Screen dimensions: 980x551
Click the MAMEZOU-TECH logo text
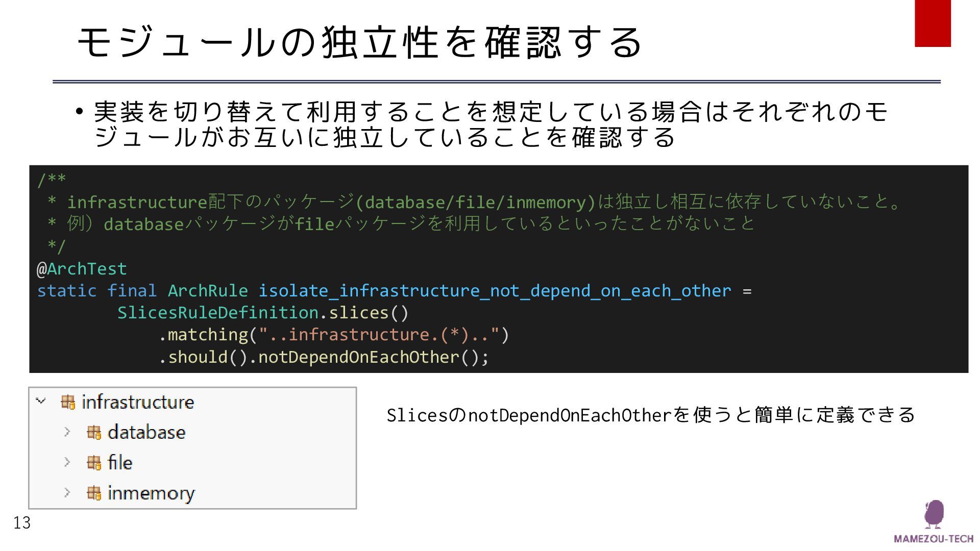point(934,539)
